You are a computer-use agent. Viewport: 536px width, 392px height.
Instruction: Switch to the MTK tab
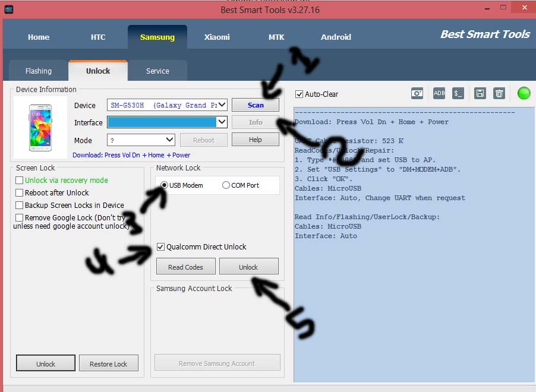point(276,37)
